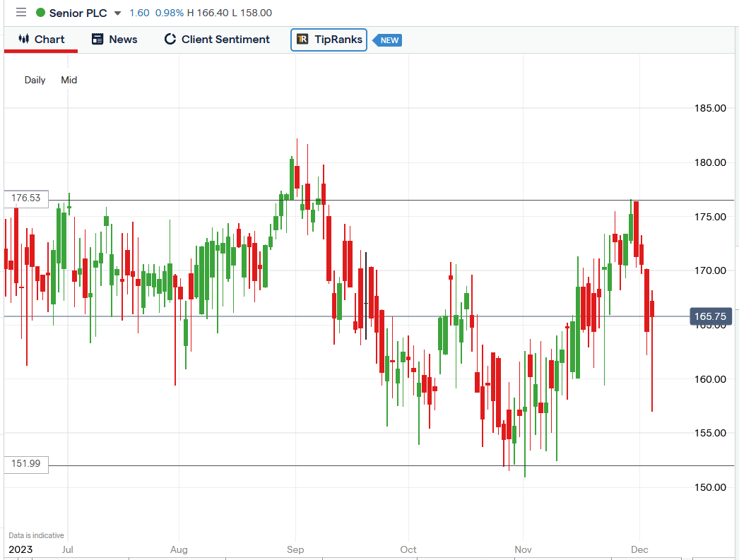Image resolution: width=739 pixels, height=560 pixels.
Task: Click the 150.00 price axis label
Action: point(710,487)
